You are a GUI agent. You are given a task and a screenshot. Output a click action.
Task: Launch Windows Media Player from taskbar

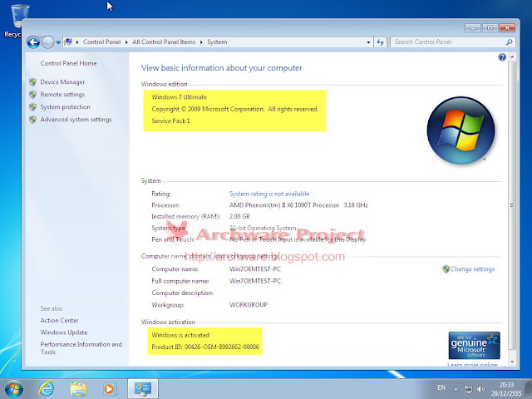pos(110,388)
